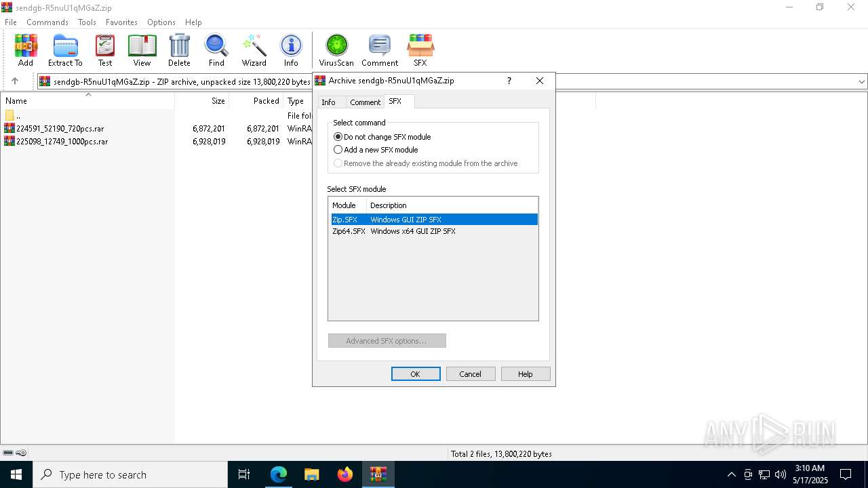Open the volume tray icon
868x488 pixels.
(x=781, y=474)
